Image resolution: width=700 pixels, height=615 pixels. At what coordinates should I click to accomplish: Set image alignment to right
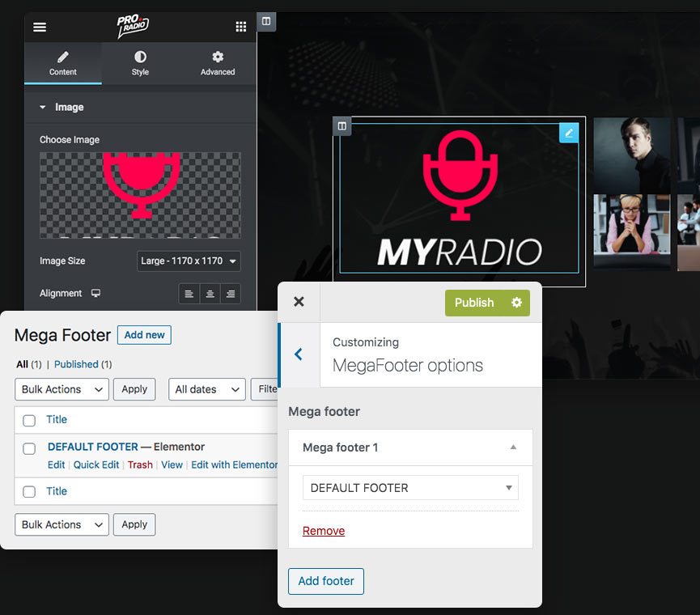(231, 294)
